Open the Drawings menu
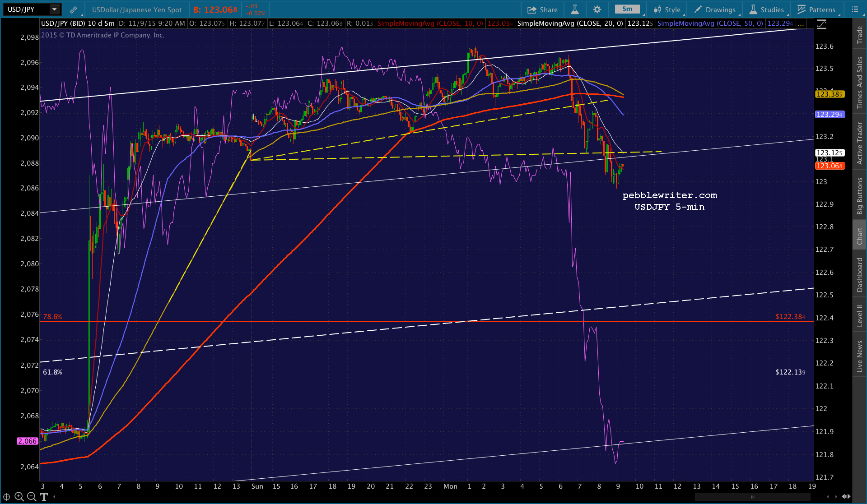The width and height of the screenshot is (867, 504). point(715,9)
